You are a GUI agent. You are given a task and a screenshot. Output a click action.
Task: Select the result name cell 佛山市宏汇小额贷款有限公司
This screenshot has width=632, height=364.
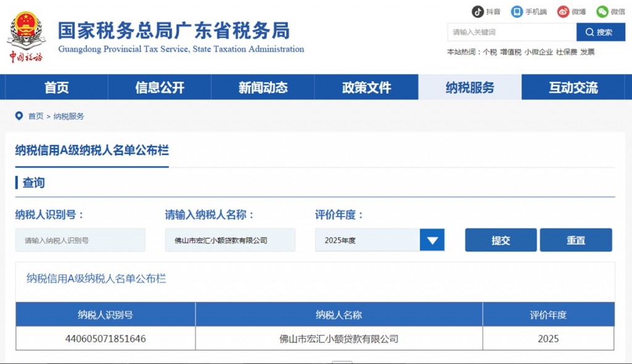[x=339, y=339]
